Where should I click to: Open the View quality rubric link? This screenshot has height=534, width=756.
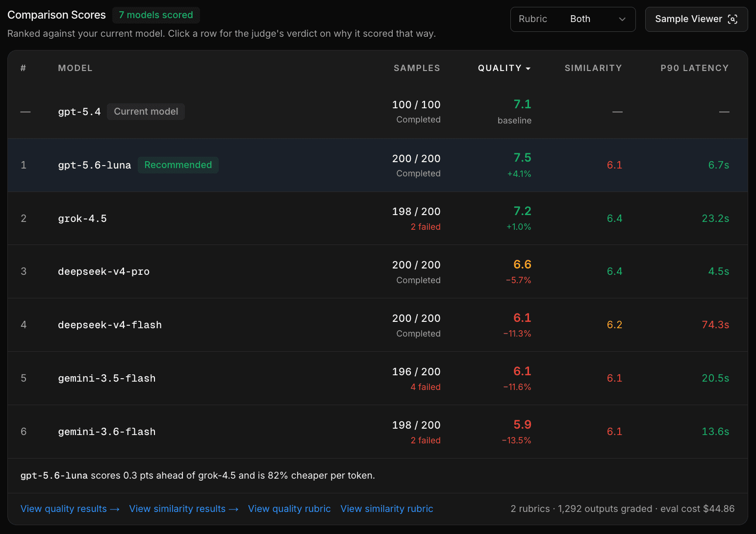point(289,509)
